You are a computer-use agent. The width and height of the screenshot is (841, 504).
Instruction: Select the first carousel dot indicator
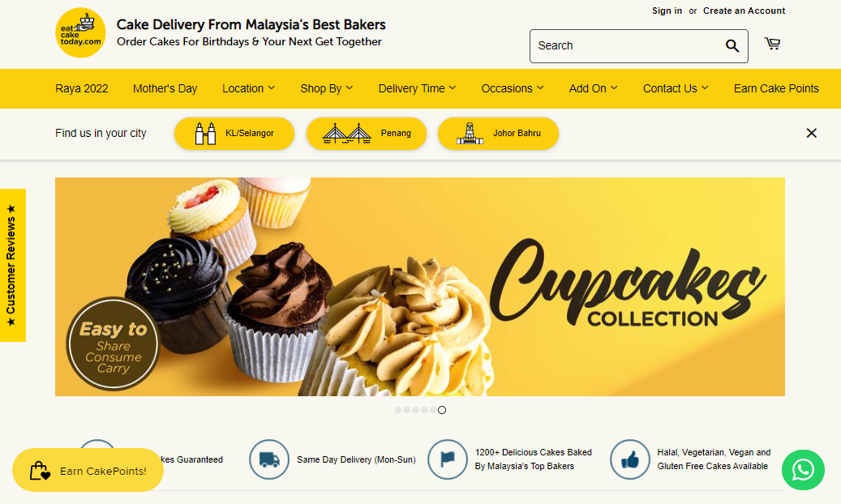[x=398, y=410]
